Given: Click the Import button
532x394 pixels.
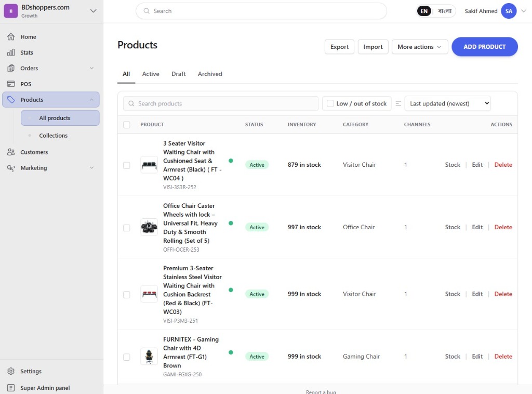Looking at the screenshot, I should [x=373, y=47].
